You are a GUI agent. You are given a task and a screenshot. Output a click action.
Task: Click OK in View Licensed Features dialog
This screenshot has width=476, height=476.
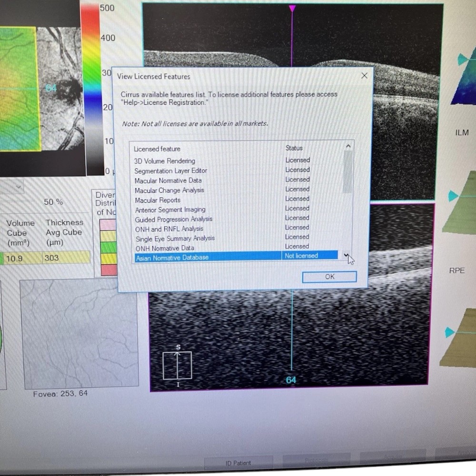(x=329, y=277)
